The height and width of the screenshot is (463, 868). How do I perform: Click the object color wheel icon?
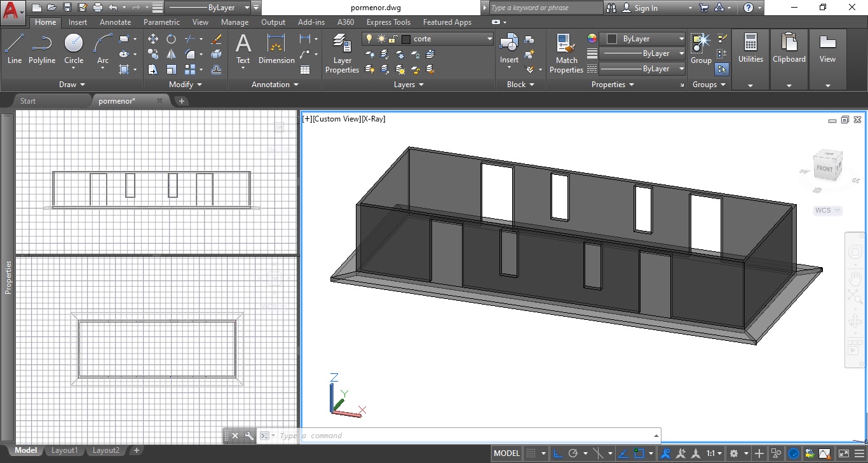click(592, 39)
